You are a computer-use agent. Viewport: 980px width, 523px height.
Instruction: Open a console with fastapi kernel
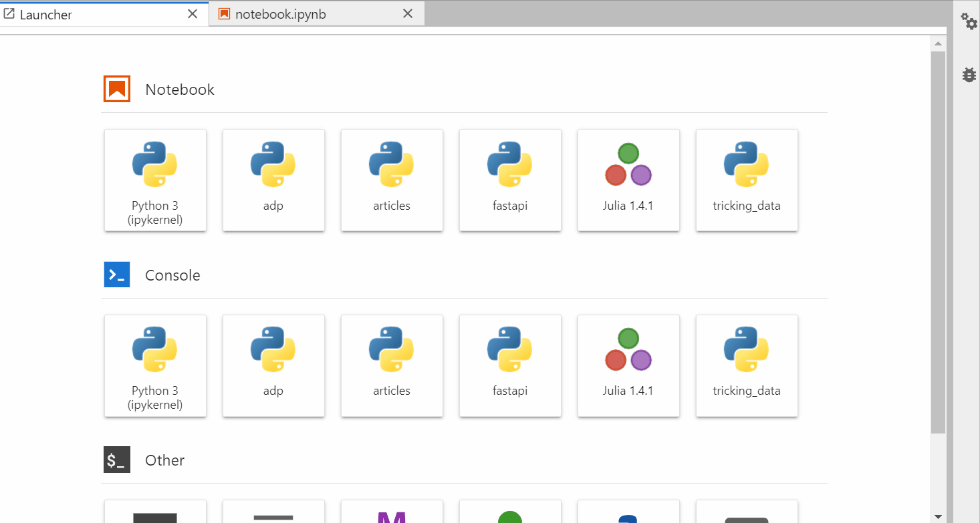click(510, 366)
